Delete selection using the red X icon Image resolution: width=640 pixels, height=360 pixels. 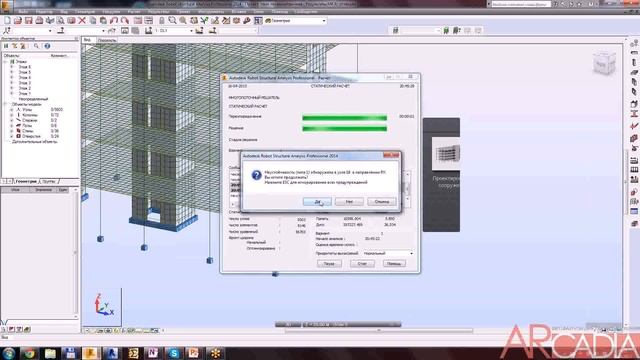(x=82, y=20)
